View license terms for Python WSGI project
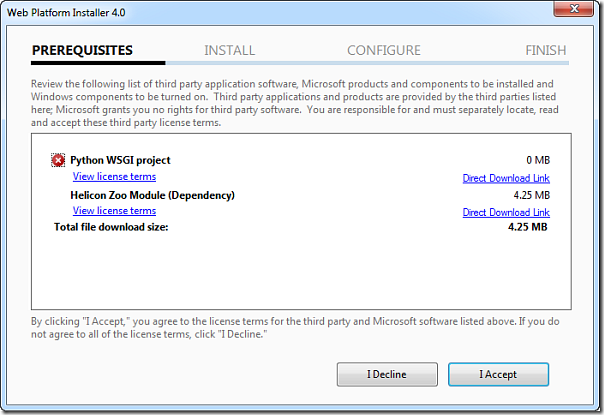The height and width of the screenshot is (415, 604). [114, 177]
